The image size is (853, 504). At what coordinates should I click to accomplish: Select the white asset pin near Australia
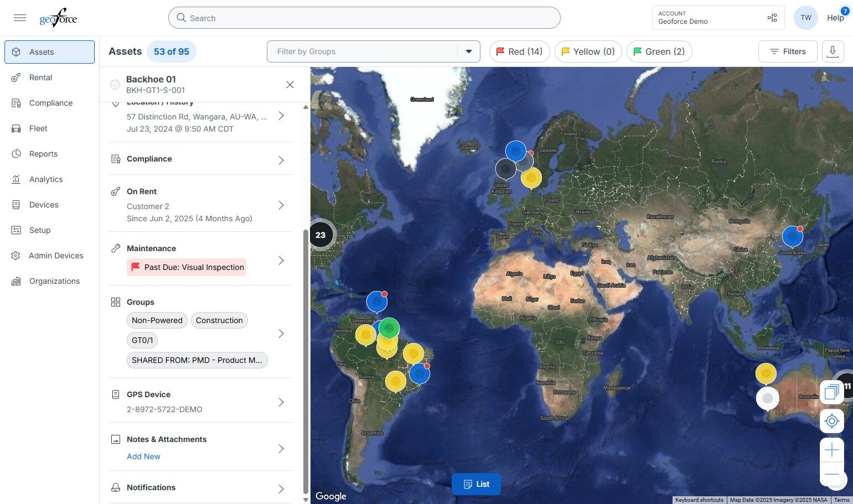(768, 399)
